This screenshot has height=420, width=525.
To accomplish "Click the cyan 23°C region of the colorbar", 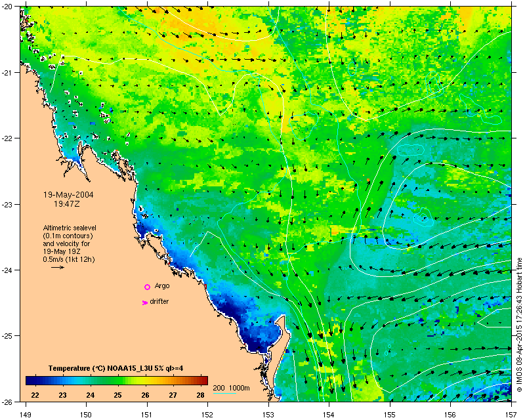I will pos(62,381).
